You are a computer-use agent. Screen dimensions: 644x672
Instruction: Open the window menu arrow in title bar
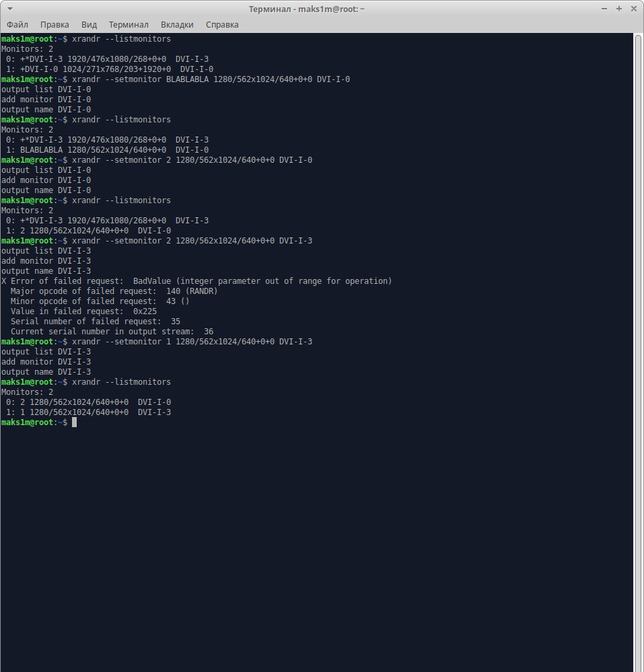pyautogui.click(x=10, y=9)
